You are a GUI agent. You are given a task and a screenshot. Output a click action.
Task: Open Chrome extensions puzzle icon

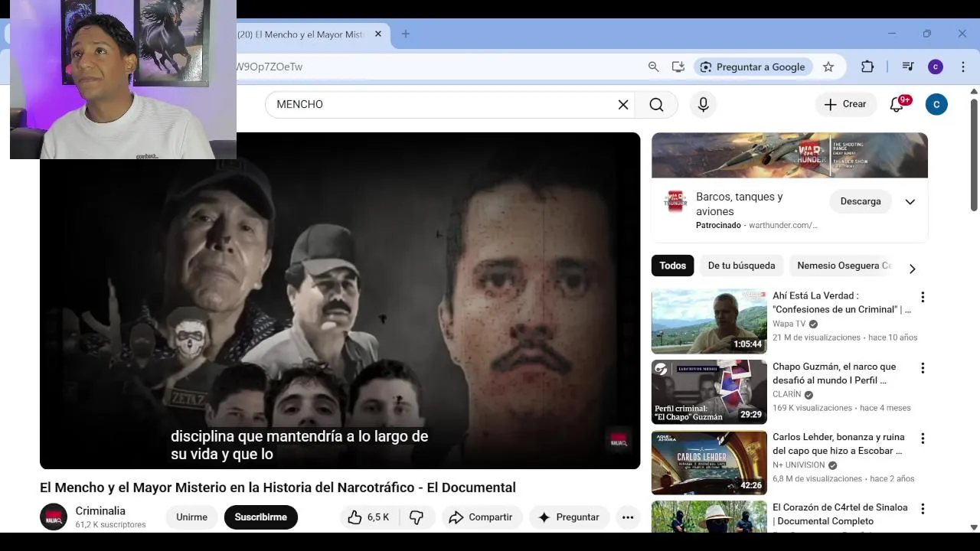click(x=867, y=67)
